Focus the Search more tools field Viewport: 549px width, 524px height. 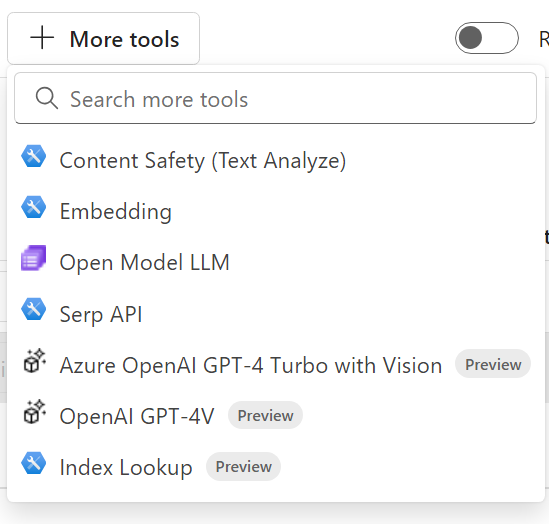[275, 98]
